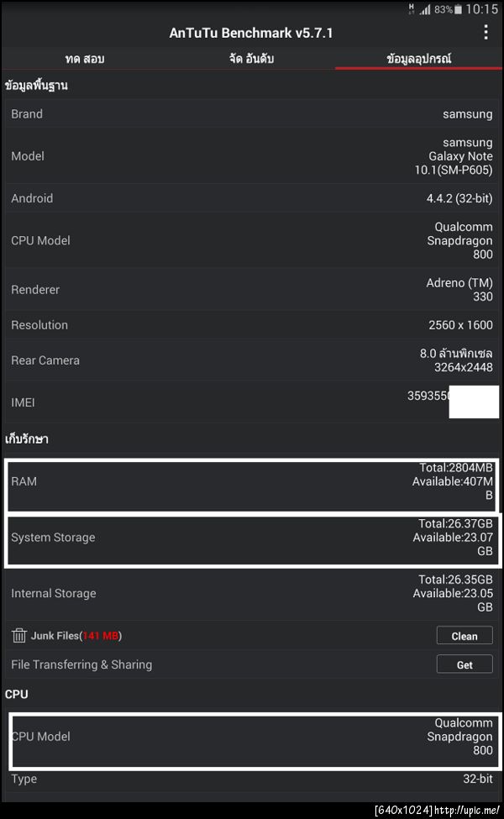Tap the Rear Camera row
The image size is (504, 819).
pos(252,360)
